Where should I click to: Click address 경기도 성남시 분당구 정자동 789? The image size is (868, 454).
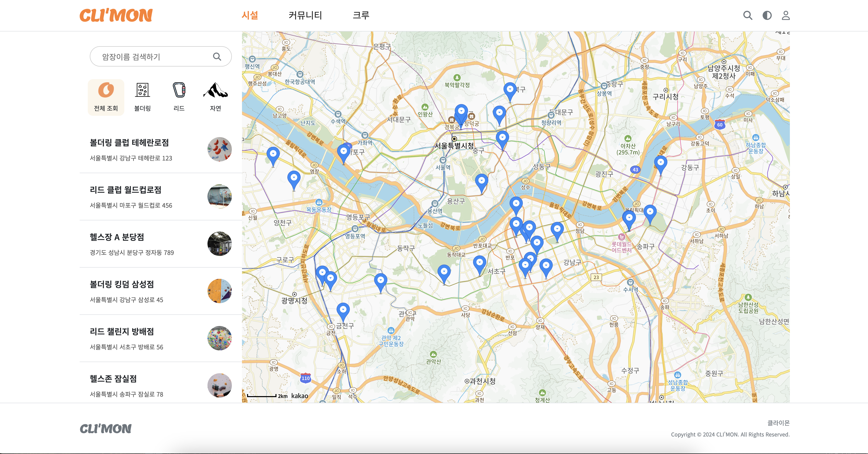pos(132,253)
